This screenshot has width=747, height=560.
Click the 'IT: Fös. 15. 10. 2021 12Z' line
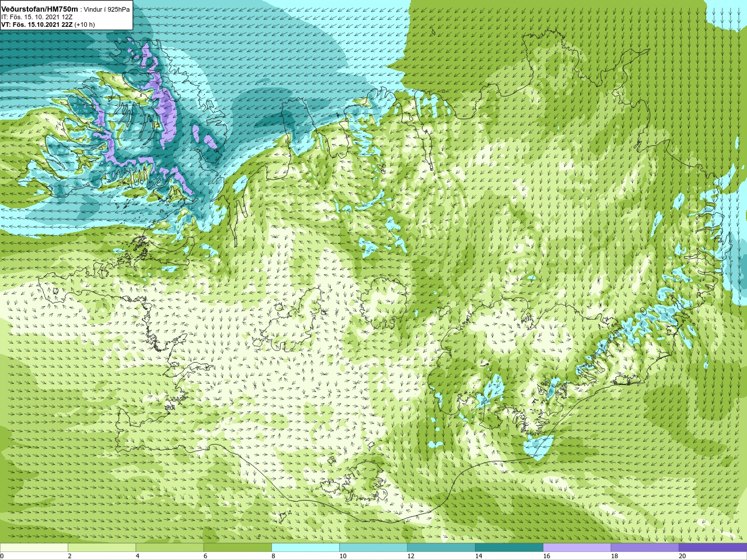(x=37, y=17)
